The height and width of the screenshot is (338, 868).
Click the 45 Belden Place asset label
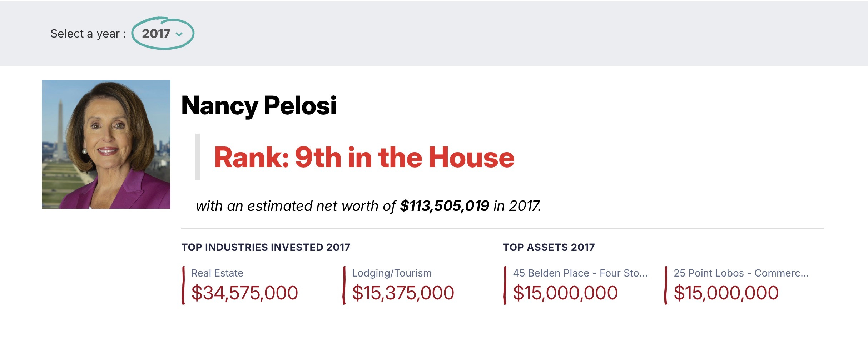tap(580, 273)
